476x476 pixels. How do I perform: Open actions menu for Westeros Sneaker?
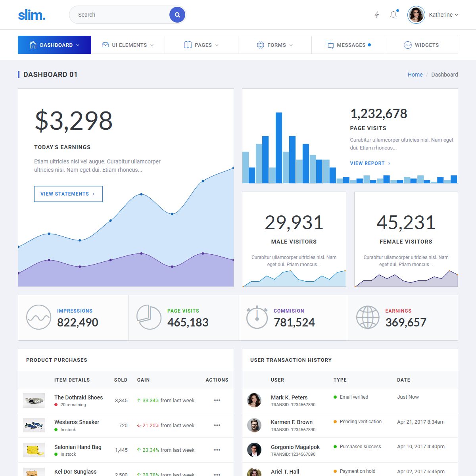tap(217, 425)
